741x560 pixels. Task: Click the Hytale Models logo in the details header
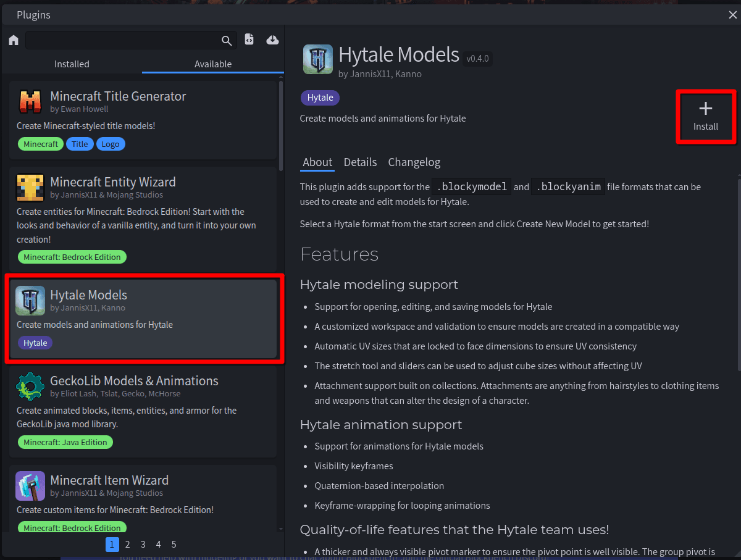(317, 59)
